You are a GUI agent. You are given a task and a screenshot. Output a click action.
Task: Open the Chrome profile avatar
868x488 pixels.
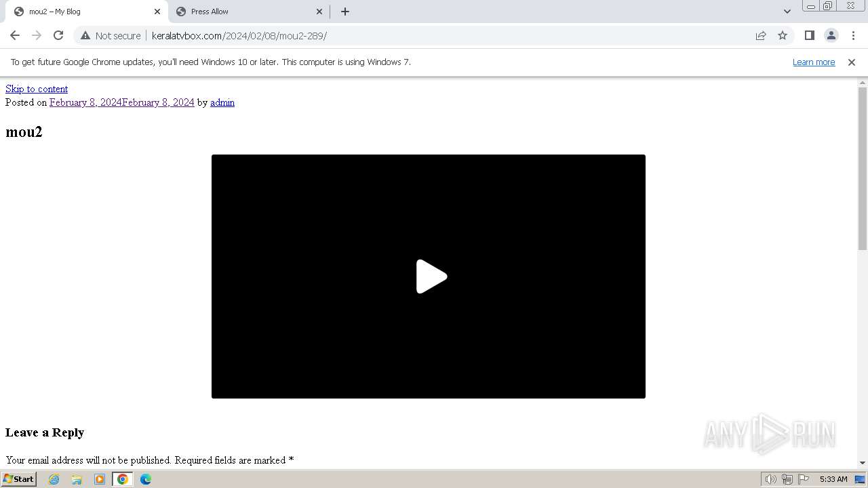(831, 35)
